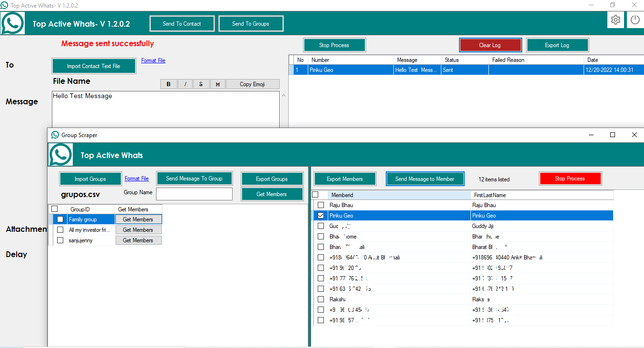
Task: Click the teal Get Members button
Action: point(272,194)
